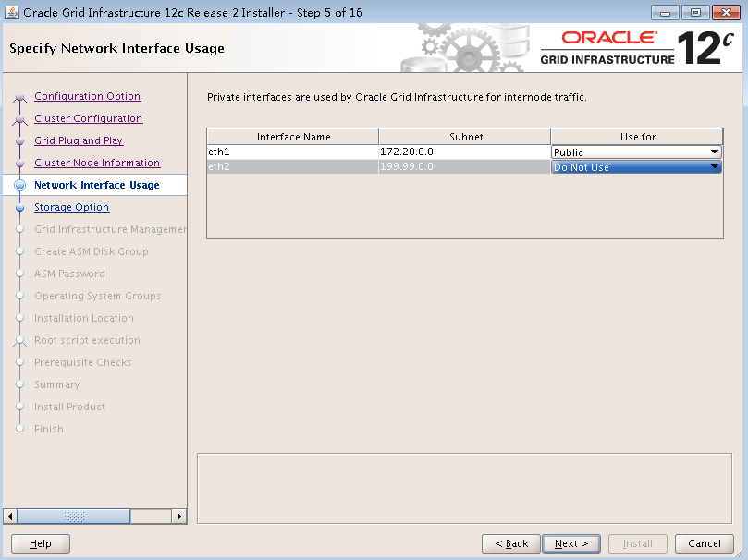The width and height of the screenshot is (748, 560).
Task: Click the 199.99.0.0 subnet cell
Action: click(465, 167)
